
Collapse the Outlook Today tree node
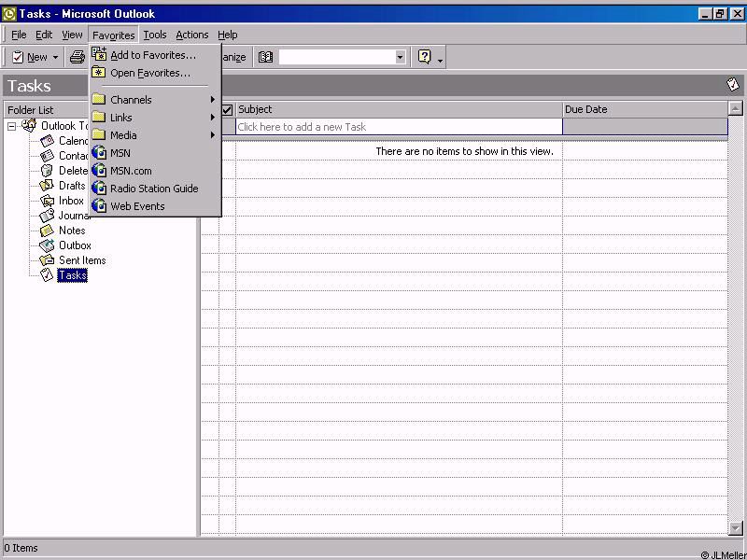pos(12,126)
